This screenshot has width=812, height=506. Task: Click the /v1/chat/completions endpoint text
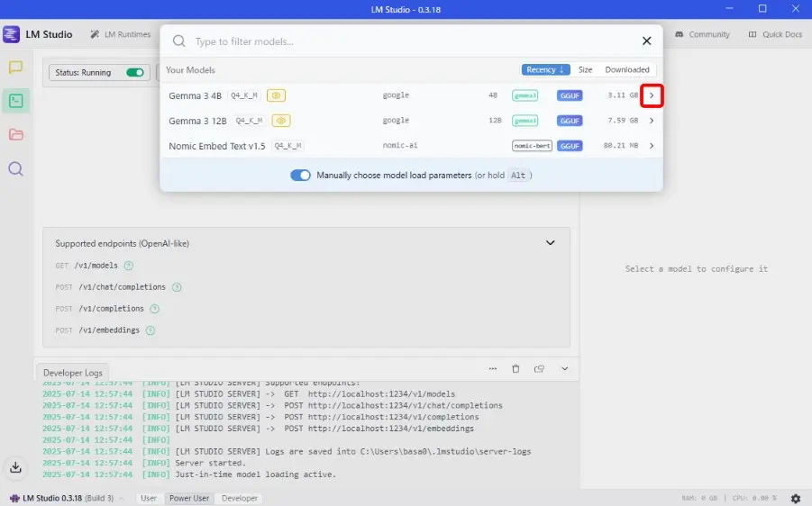(123, 287)
